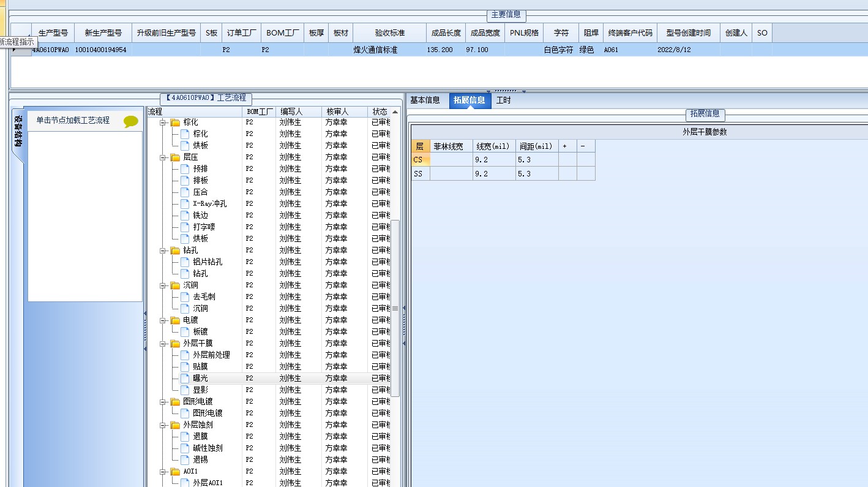Click the 间距 5.3 cell in SS row
The width and height of the screenshot is (868, 487).
pyautogui.click(x=537, y=174)
